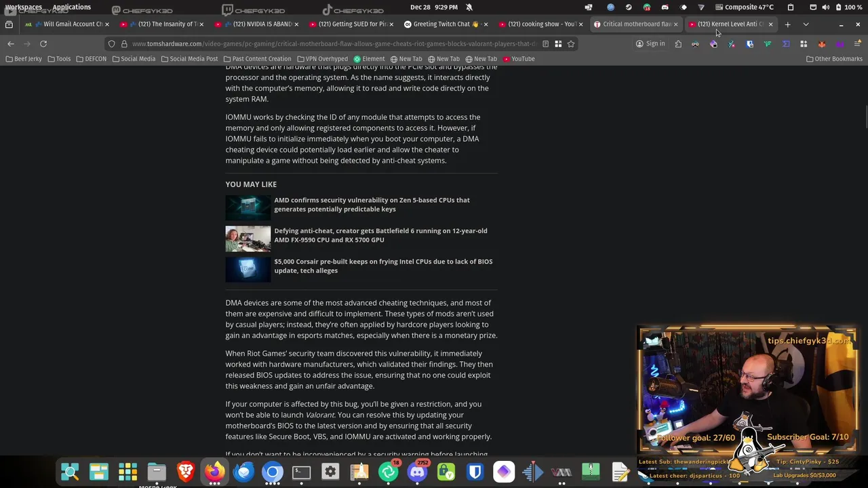Open Thunderbird mail from the dock
The width and height of the screenshot is (868, 488).
(x=243, y=472)
